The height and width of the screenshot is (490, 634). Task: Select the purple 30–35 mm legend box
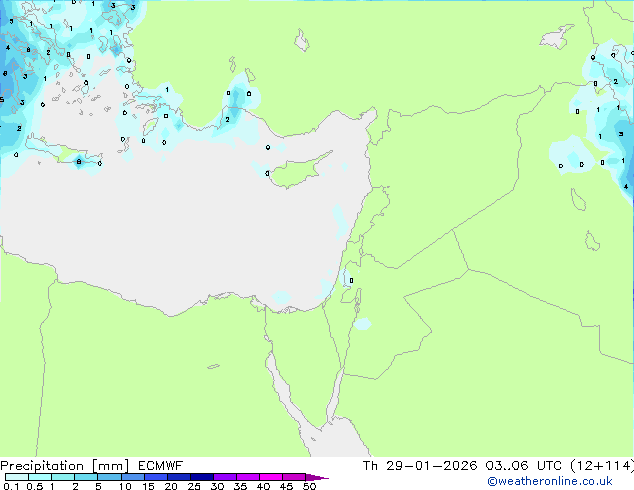[x=225, y=477]
